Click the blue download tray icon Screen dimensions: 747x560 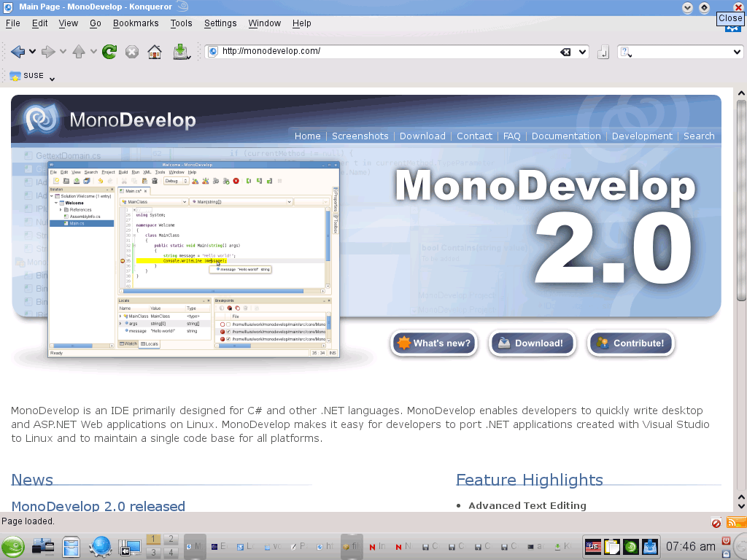click(650, 547)
